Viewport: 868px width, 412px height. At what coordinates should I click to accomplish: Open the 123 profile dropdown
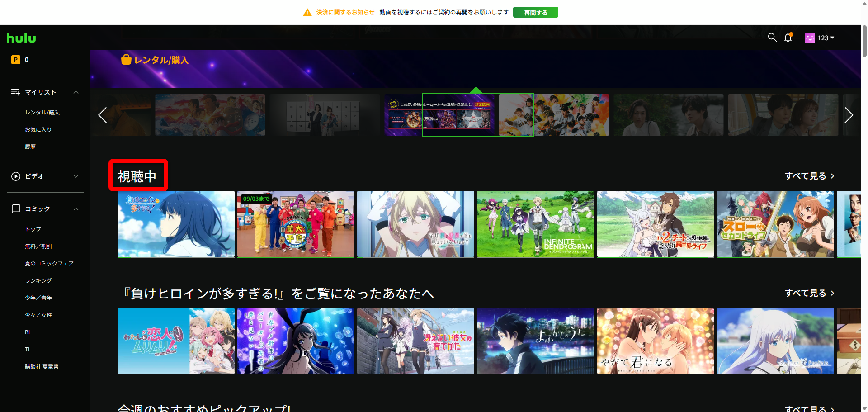tap(826, 38)
